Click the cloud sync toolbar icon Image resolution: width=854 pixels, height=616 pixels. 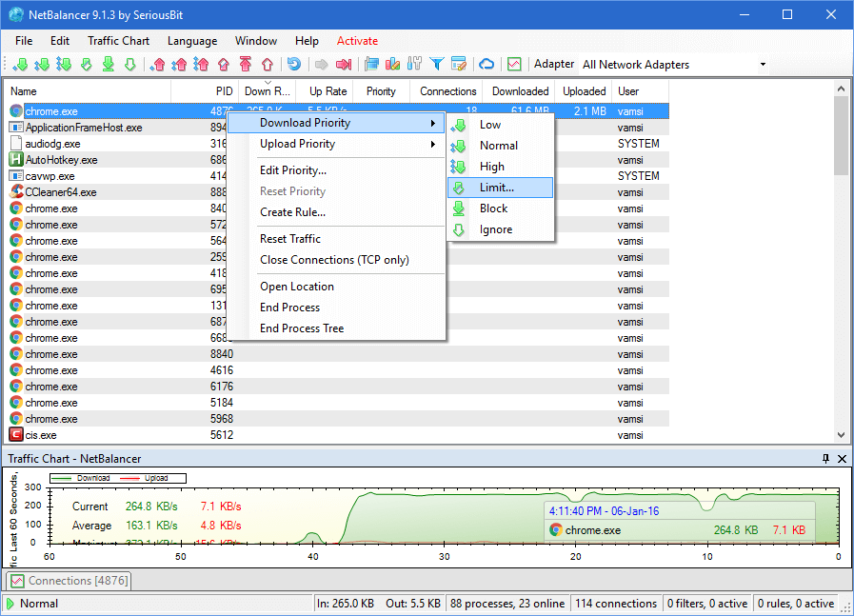coord(487,64)
